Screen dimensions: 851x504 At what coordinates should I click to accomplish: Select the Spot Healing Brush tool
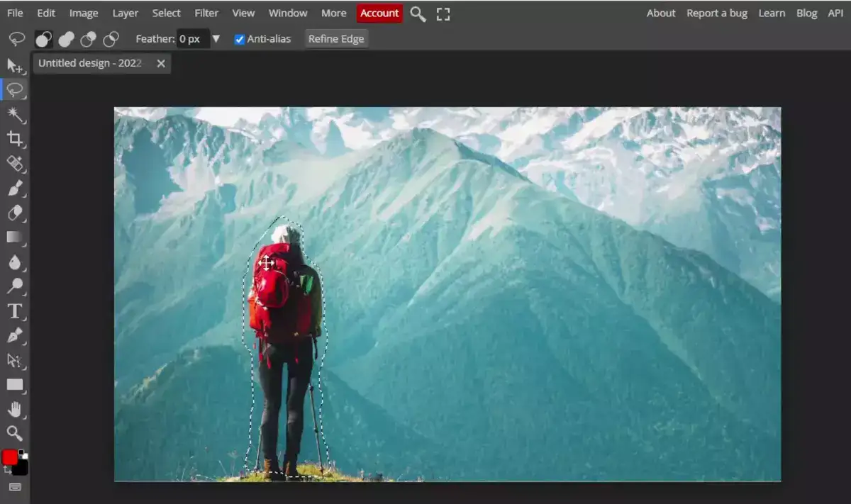tap(15, 164)
